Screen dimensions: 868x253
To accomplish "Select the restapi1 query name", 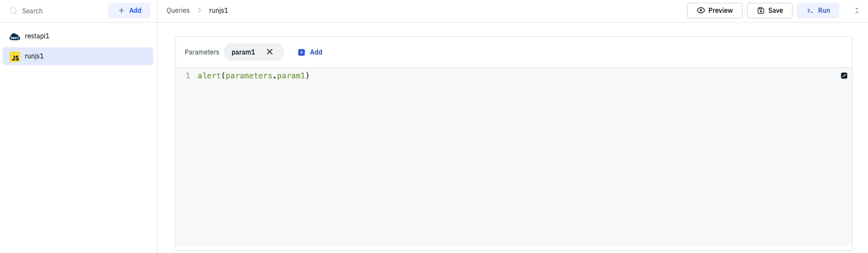I will tap(37, 36).
